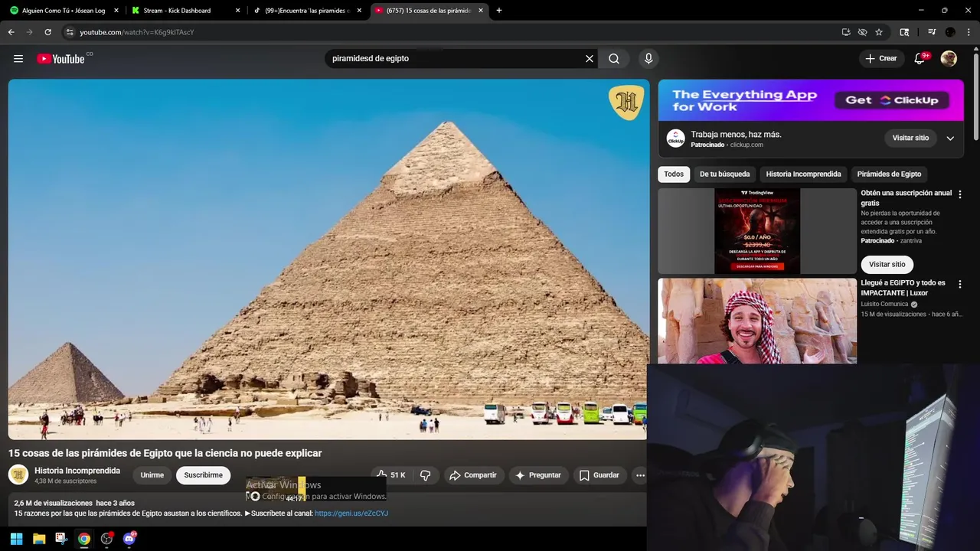Viewport: 980px width, 551px height.
Task: Open more video actions ellipsis
Action: tap(640, 475)
